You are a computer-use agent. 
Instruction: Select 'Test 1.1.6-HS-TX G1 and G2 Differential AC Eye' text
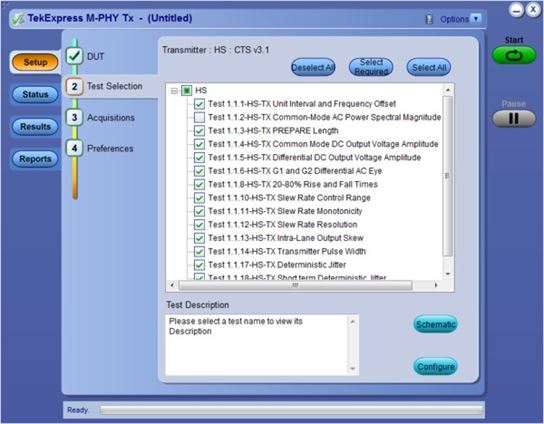pos(295,171)
